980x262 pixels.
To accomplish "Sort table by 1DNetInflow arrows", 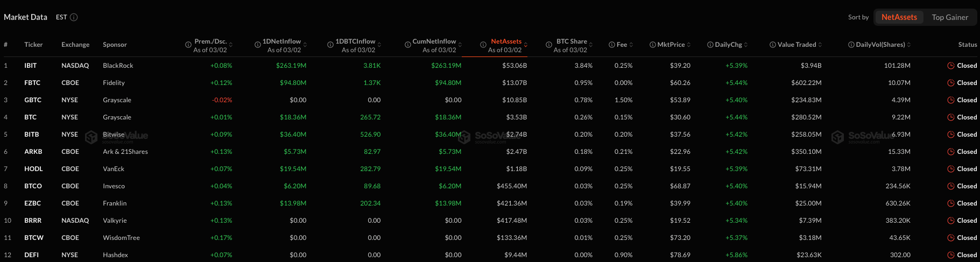I will (x=305, y=45).
